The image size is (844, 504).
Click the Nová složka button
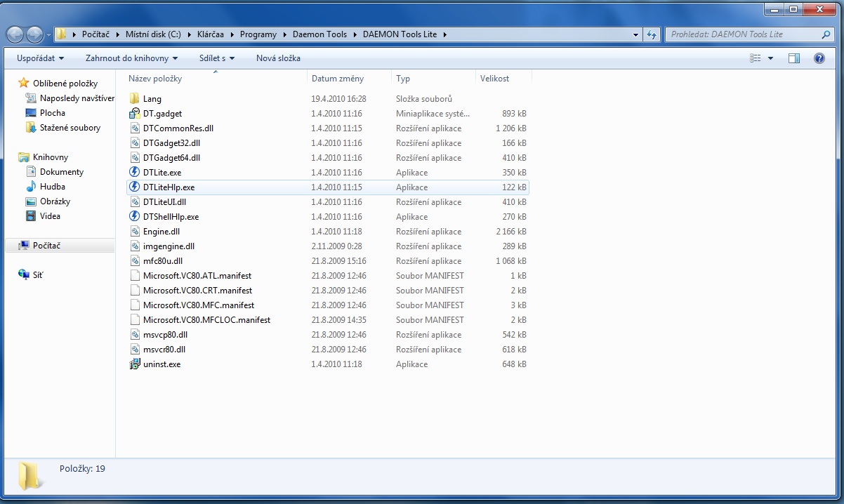(x=278, y=58)
